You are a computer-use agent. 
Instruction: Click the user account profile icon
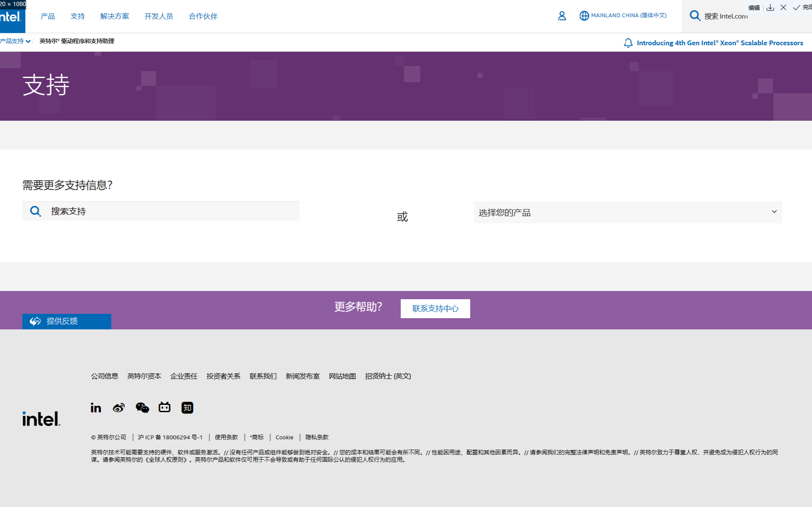tap(561, 16)
